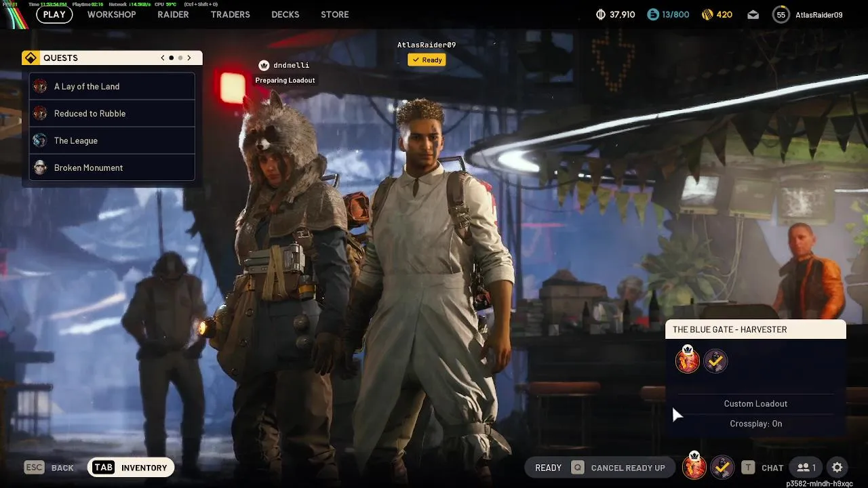Select Custom Loadout option

pos(755,403)
